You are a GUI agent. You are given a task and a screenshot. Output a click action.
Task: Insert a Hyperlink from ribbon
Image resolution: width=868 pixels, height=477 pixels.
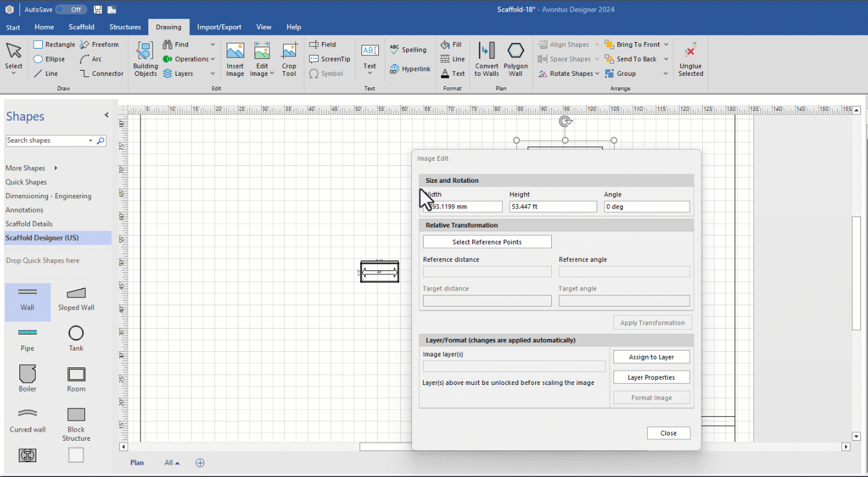coord(410,69)
